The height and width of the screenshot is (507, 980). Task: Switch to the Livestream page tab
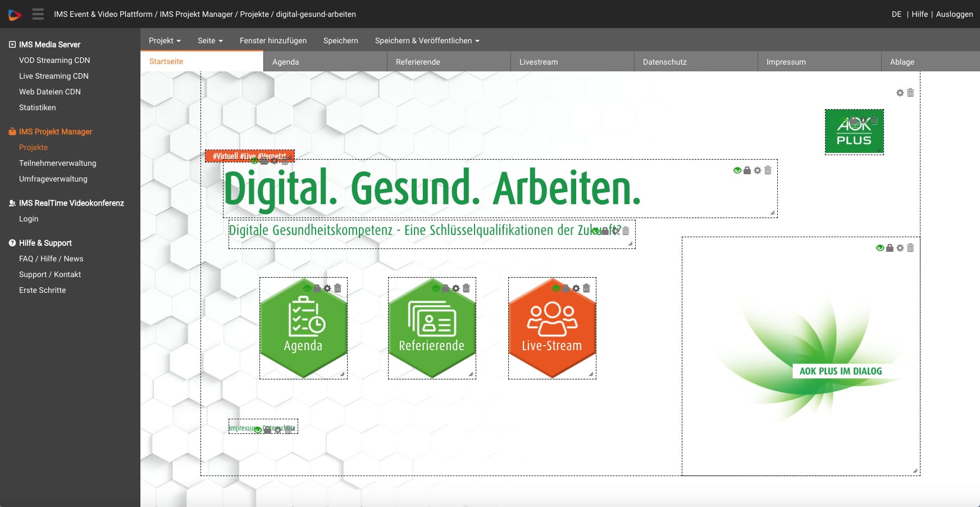(539, 62)
